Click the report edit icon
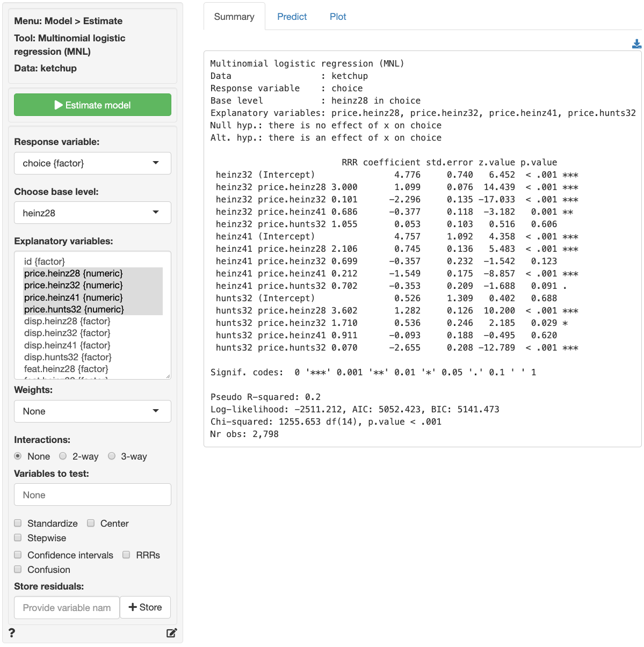 point(171,633)
